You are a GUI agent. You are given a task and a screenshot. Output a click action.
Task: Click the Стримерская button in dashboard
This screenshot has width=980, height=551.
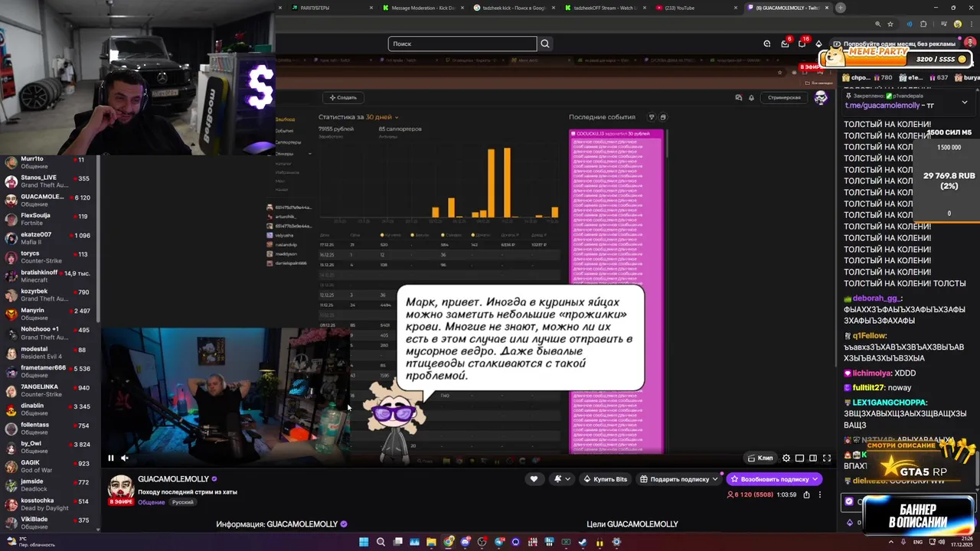pos(784,97)
